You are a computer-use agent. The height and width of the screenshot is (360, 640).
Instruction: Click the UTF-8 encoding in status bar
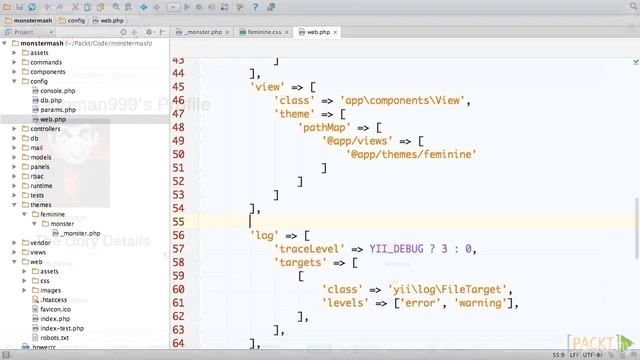click(593, 355)
